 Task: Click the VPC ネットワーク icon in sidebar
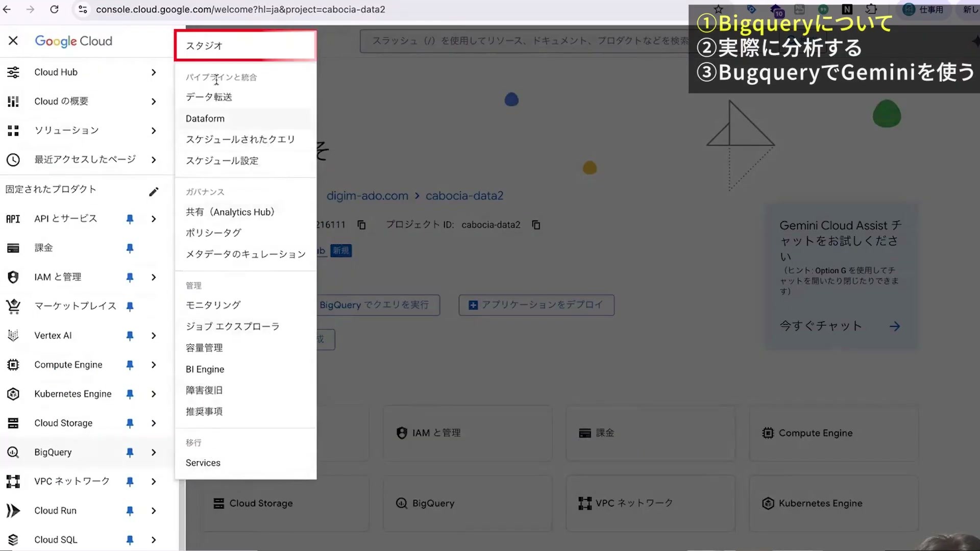13,481
